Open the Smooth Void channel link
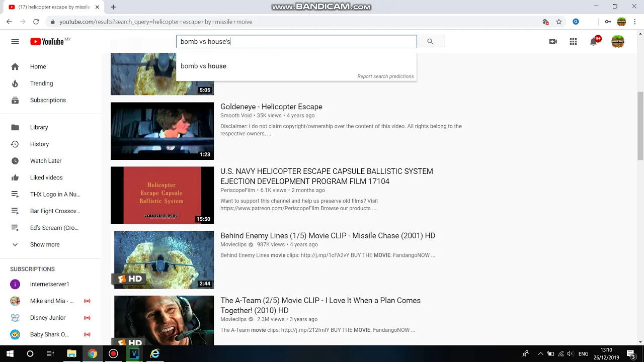 236,116
